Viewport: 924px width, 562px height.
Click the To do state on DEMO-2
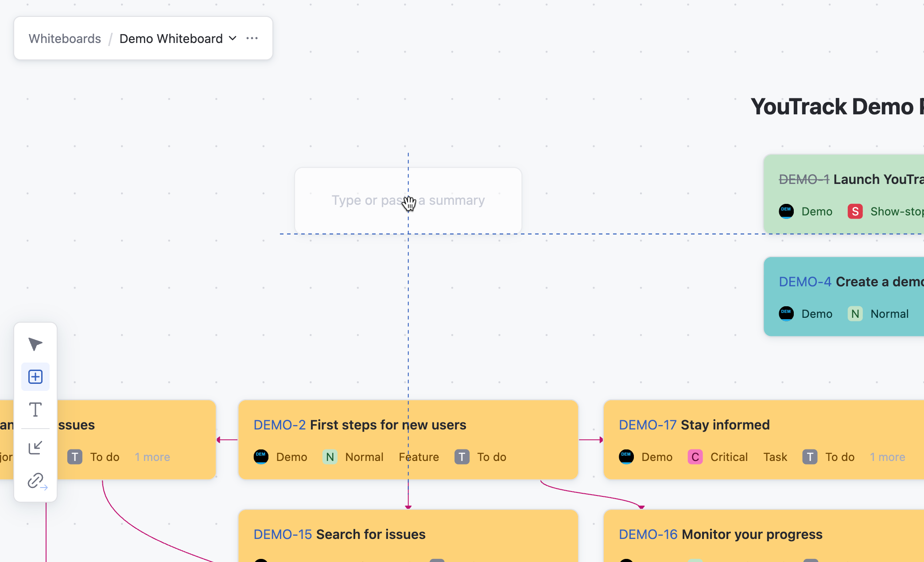(491, 457)
